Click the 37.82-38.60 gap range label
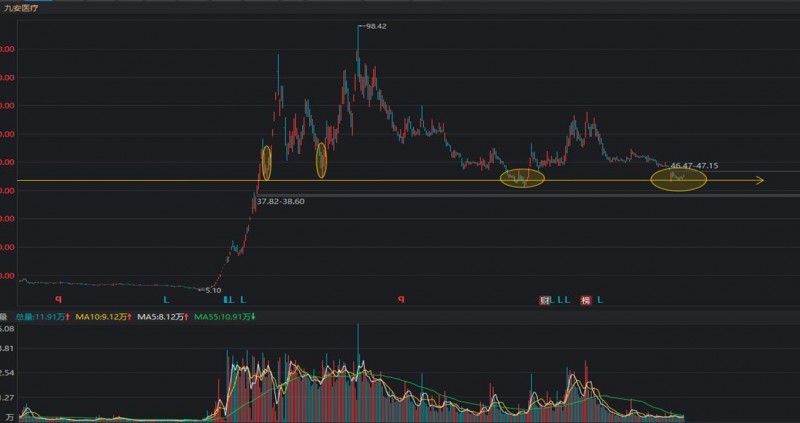The height and width of the screenshot is (423, 800). click(281, 202)
